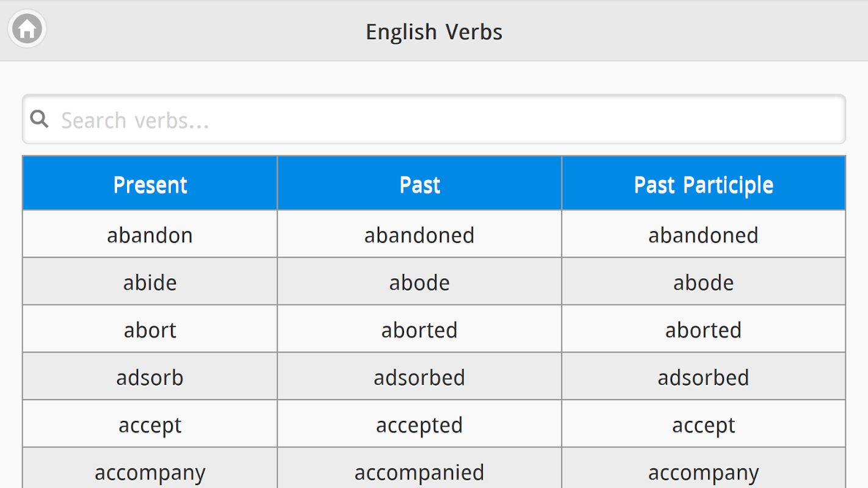Screen dimensions: 868x488
Task: Select the past form 'accepted'
Action: pyautogui.click(x=419, y=426)
